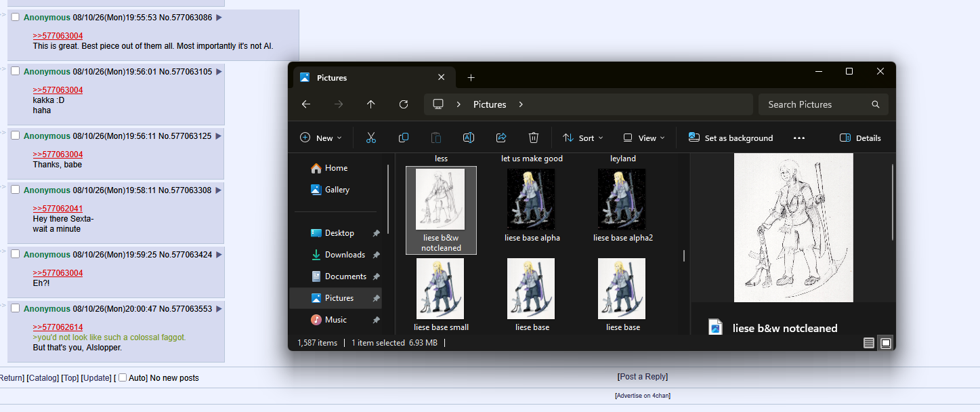Click the Rename icon in Explorer toolbar
The width and height of the screenshot is (980, 412).
[x=468, y=138]
